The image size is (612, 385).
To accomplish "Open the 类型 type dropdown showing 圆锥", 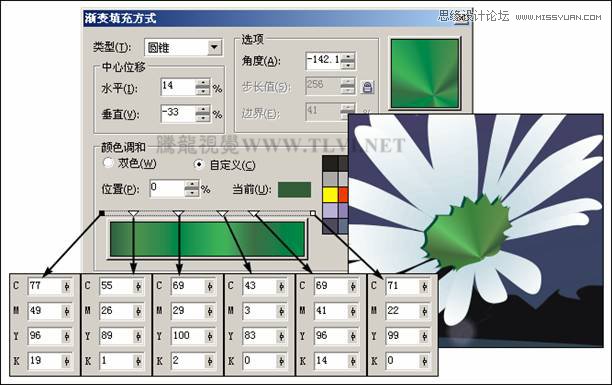I will (214, 48).
